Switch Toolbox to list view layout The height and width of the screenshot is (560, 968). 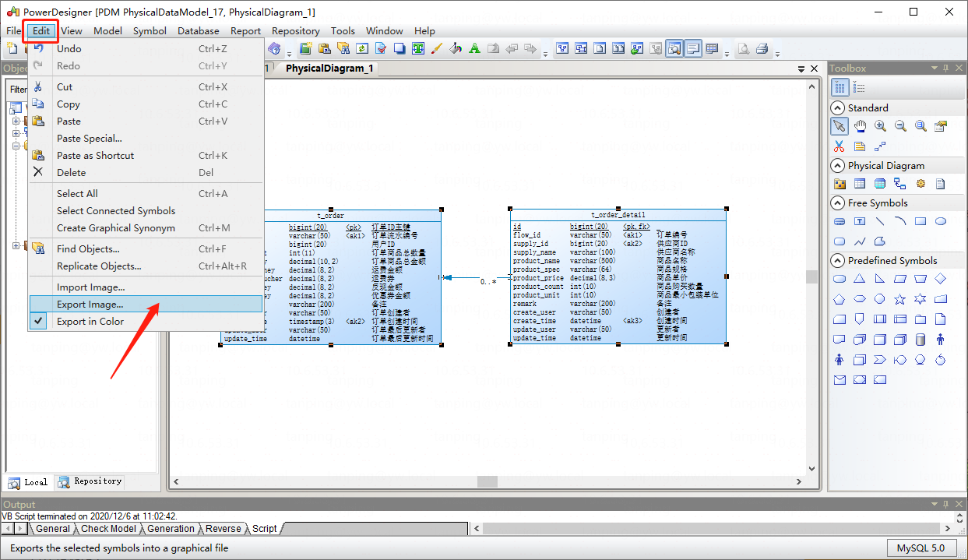(859, 86)
